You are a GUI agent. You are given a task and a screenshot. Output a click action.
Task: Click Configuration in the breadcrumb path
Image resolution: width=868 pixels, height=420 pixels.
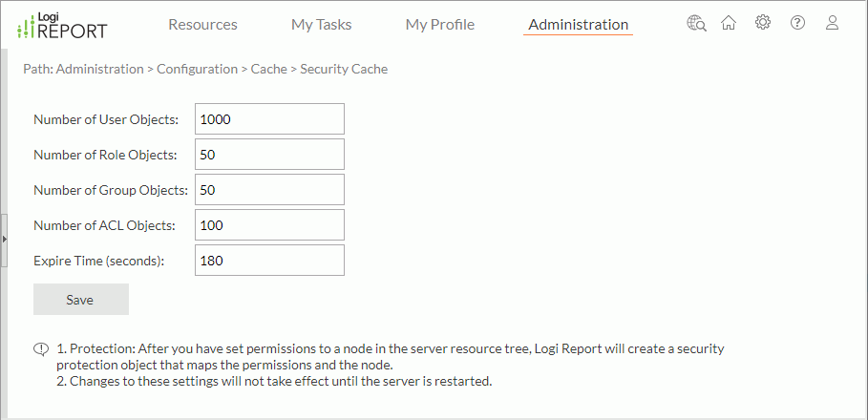[197, 69]
